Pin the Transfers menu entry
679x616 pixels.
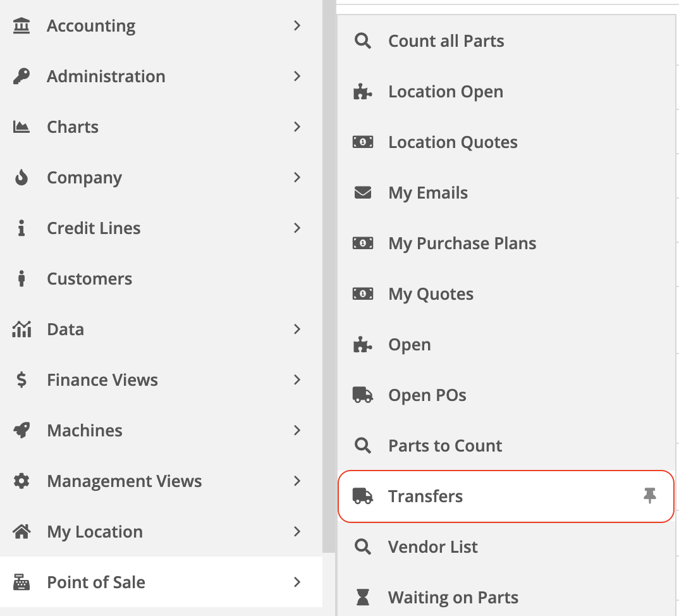click(649, 496)
